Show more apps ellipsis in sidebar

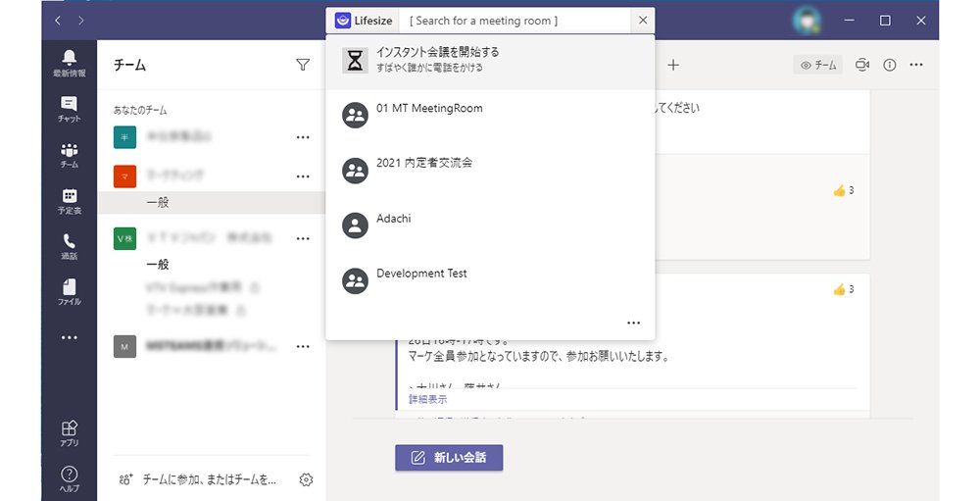(70, 337)
